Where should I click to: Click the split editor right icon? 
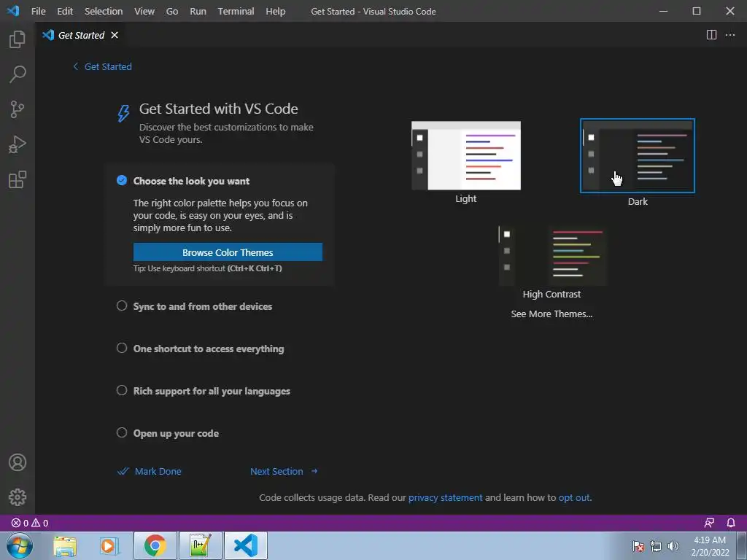coord(711,35)
